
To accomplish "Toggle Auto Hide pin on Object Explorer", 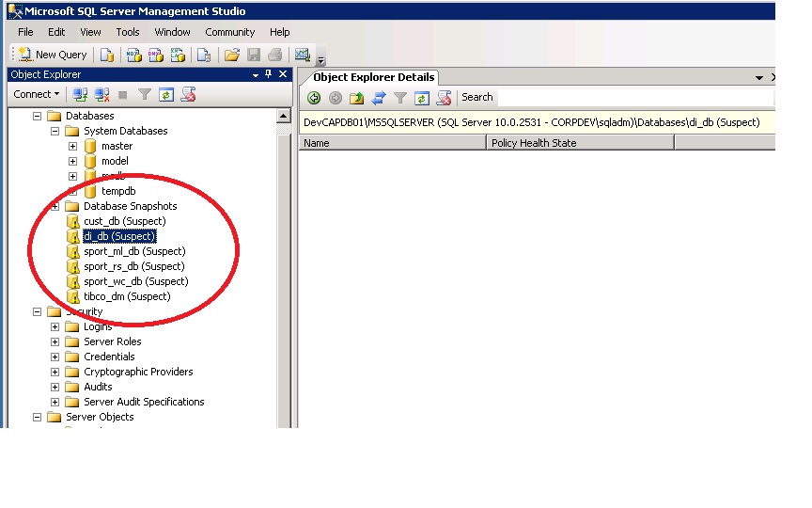I will pos(268,74).
